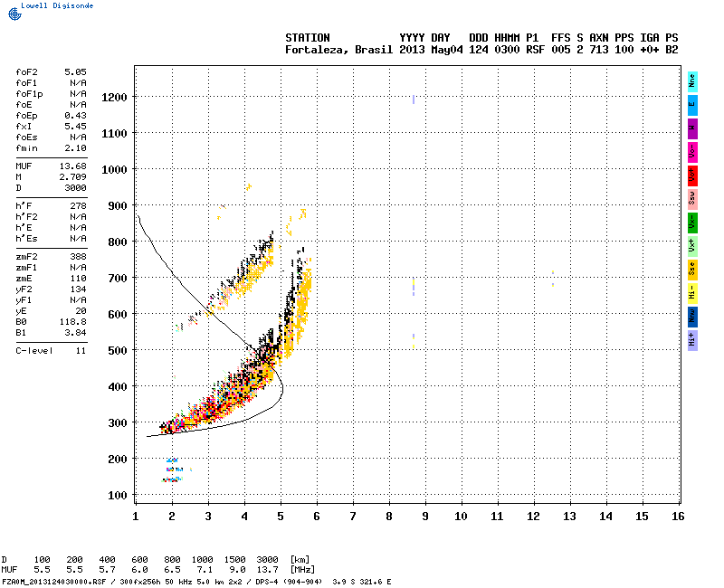Pick the red Vo+ legend swatch
The width and height of the screenshot is (724, 588).
[692, 175]
